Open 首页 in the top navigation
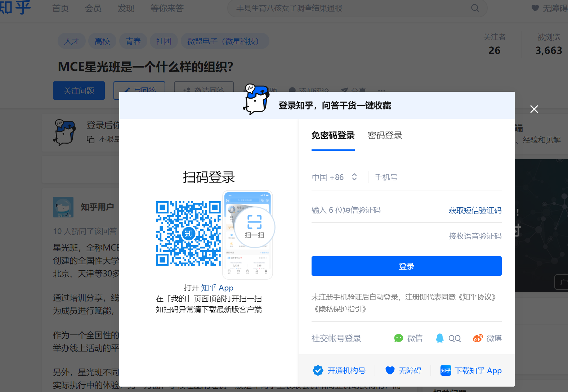The width and height of the screenshot is (568, 392). [61, 8]
